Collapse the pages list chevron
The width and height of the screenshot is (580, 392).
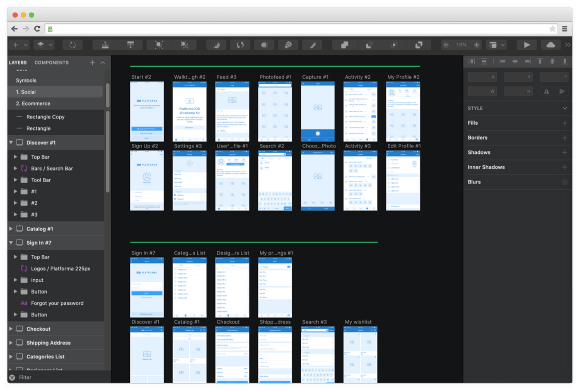[x=103, y=63]
